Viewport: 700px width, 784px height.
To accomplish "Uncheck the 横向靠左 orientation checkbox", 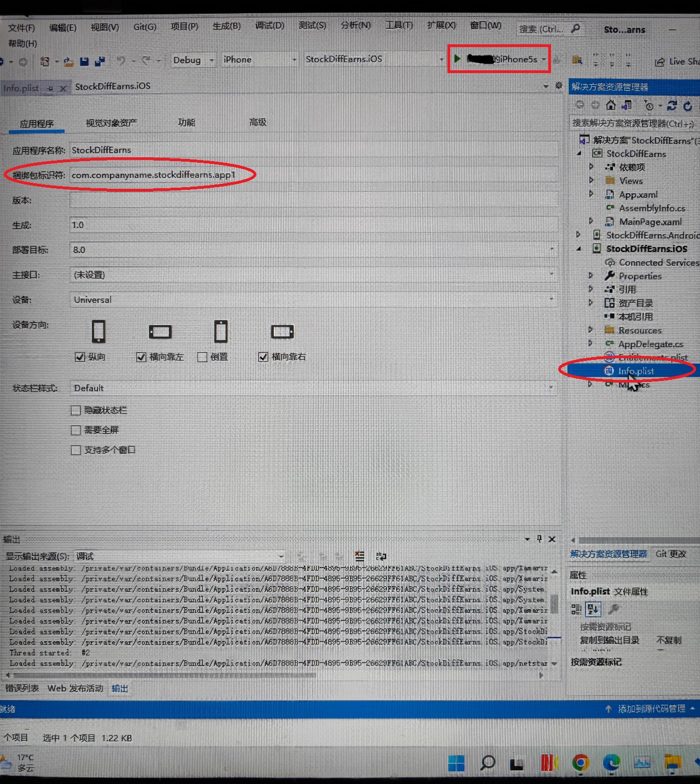I will 141,357.
